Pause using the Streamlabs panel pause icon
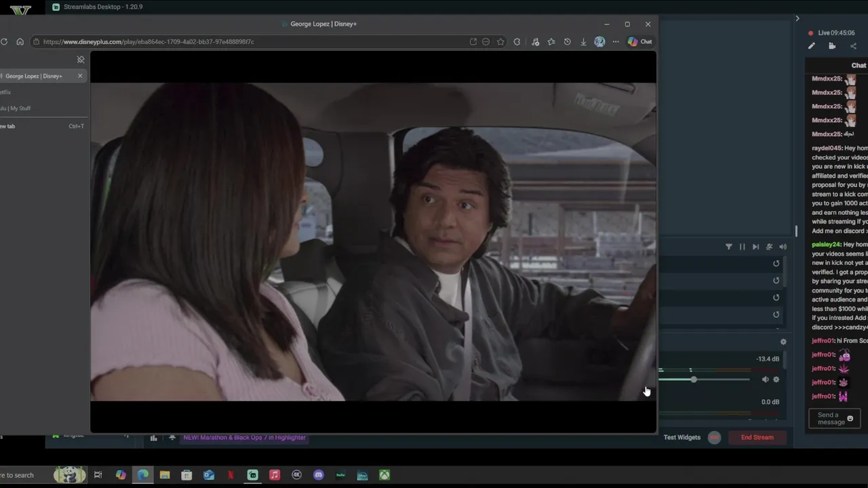868x488 pixels. (x=742, y=247)
